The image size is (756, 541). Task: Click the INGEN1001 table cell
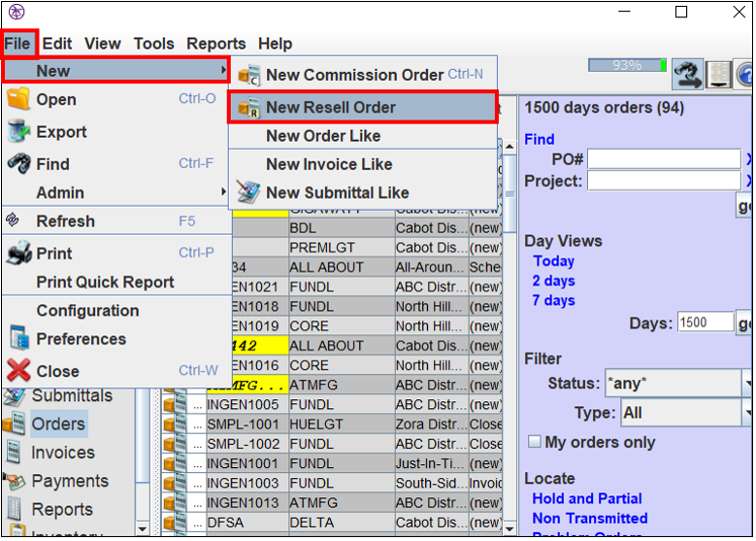coord(247,463)
